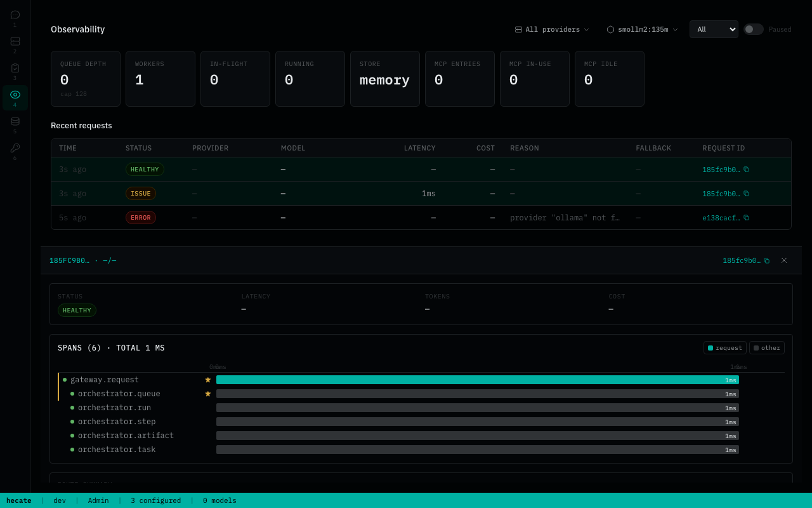This screenshot has width=812, height=508.
Task: Click the RUNNING stat card
Action: click(x=310, y=79)
